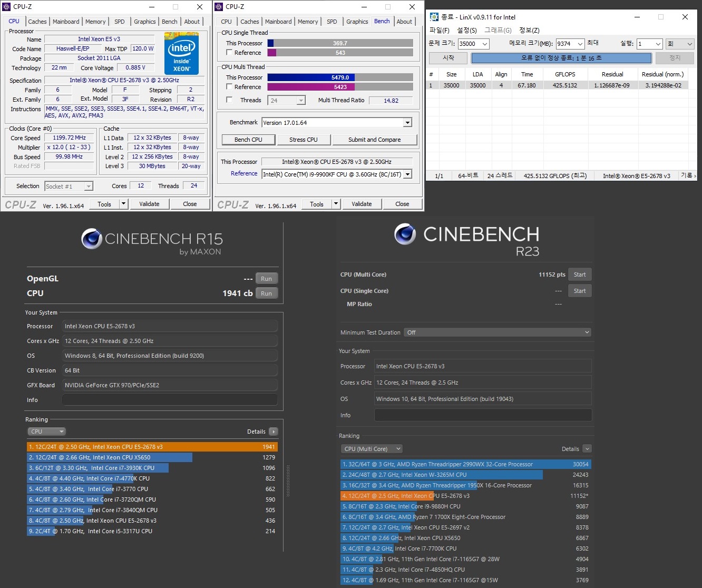Click the Bench CPU button
The height and width of the screenshot is (588, 702).
pos(248,140)
